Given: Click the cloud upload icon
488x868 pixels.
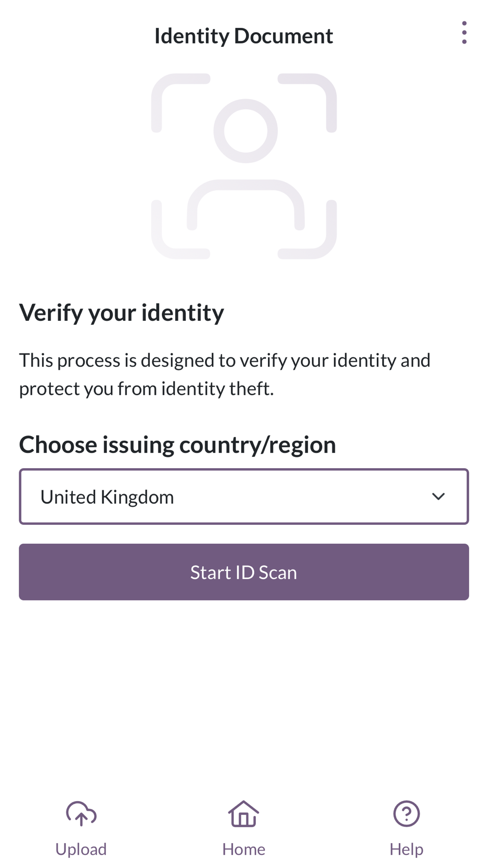Looking at the screenshot, I should (81, 814).
